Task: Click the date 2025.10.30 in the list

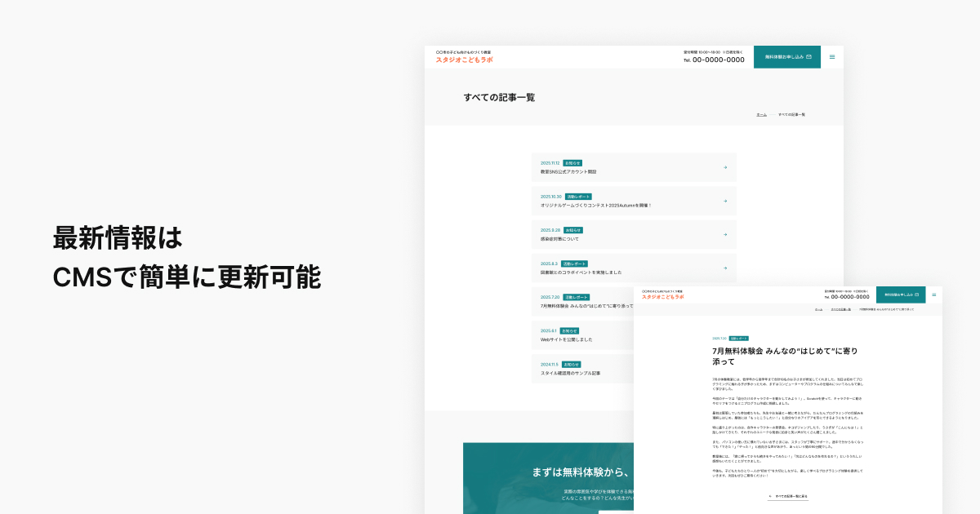Action: tap(551, 197)
